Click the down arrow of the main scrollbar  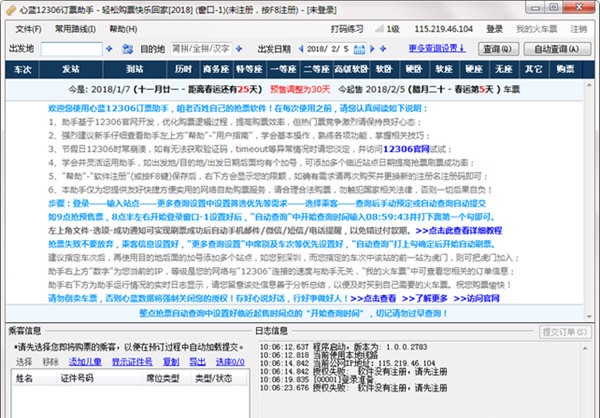point(589,316)
